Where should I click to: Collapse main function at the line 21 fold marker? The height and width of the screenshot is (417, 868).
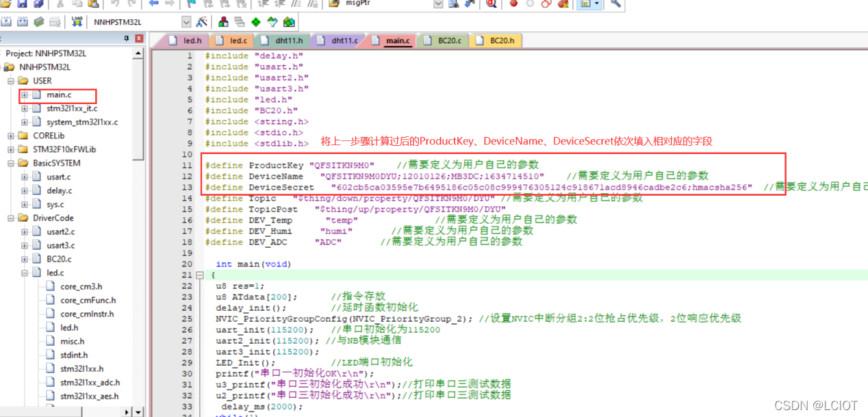(x=199, y=275)
